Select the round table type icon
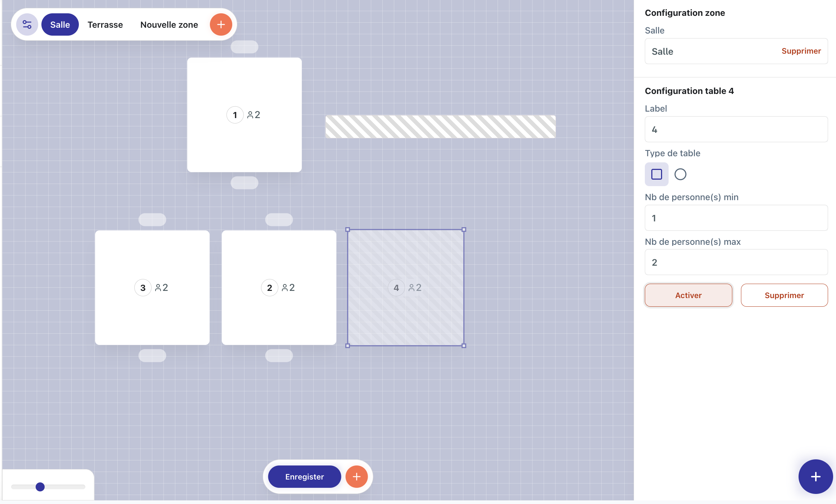Image resolution: width=836 pixels, height=504 pixels. (680, 174)
